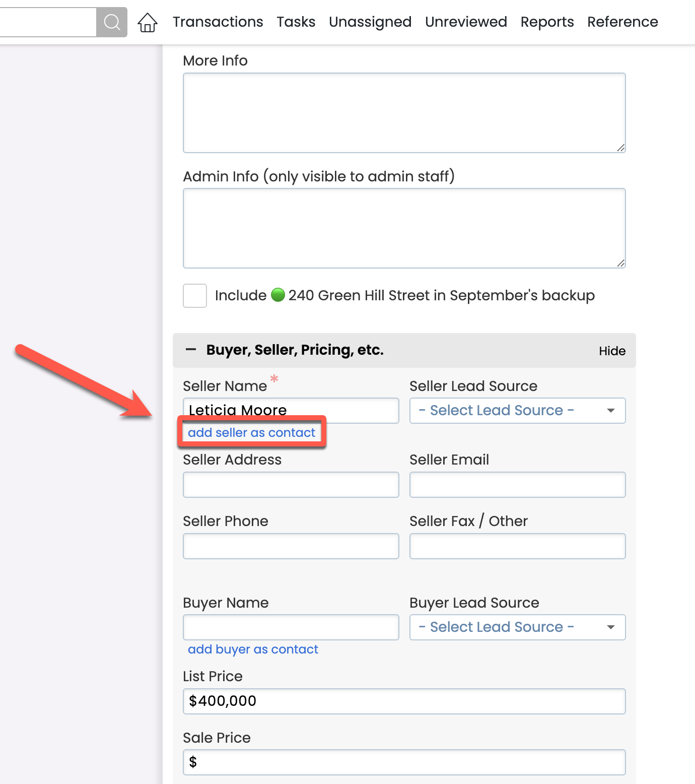695x784 pixels.
Task: Select the List Price field
Action: click(x=404, y=701)
